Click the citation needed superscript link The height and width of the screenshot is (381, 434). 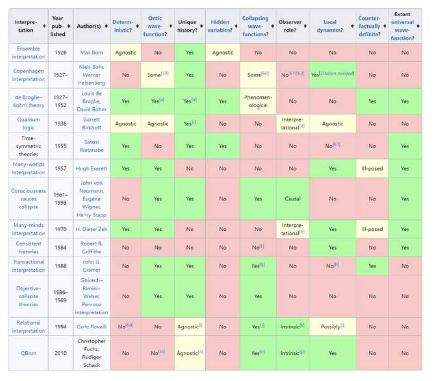(337, 73)
